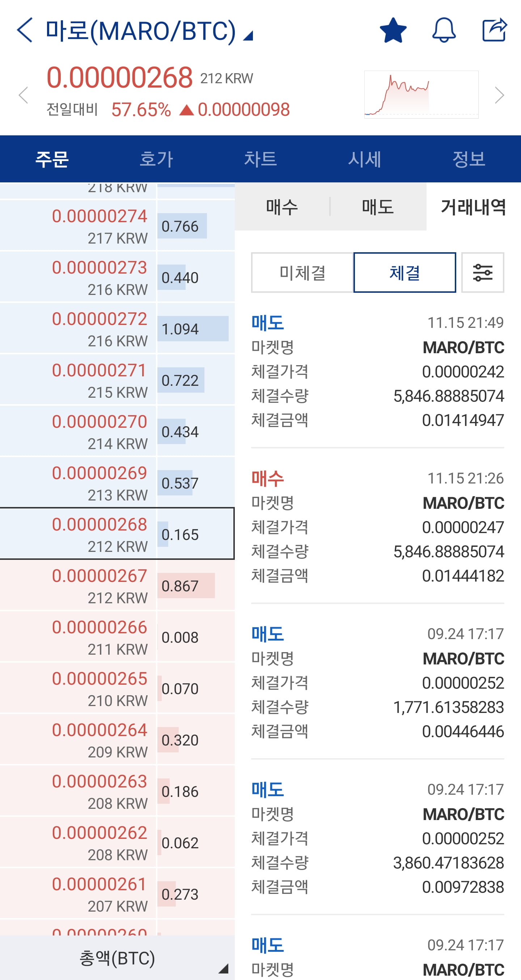Tap the share icon
This screenshot has width=521, height=980.
(494, 30)
